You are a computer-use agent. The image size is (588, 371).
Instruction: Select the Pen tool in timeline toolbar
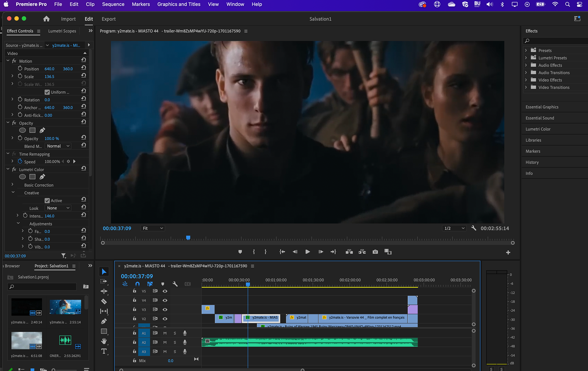pyautogui.click(x=104, y=321)
